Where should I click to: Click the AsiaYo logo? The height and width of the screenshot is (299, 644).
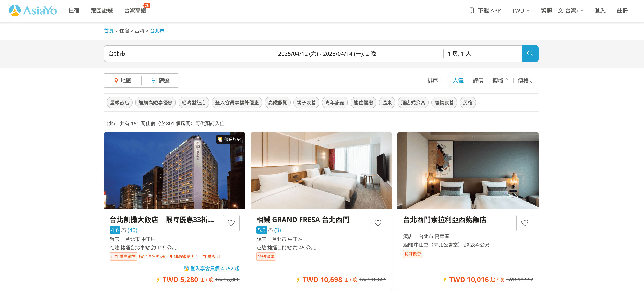click(x=33, y=10)
